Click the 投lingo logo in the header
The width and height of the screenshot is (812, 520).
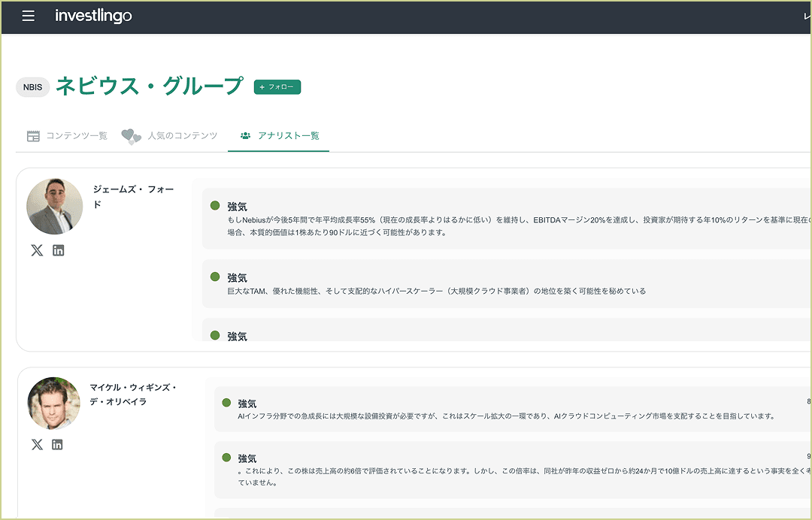coord(93,16)
